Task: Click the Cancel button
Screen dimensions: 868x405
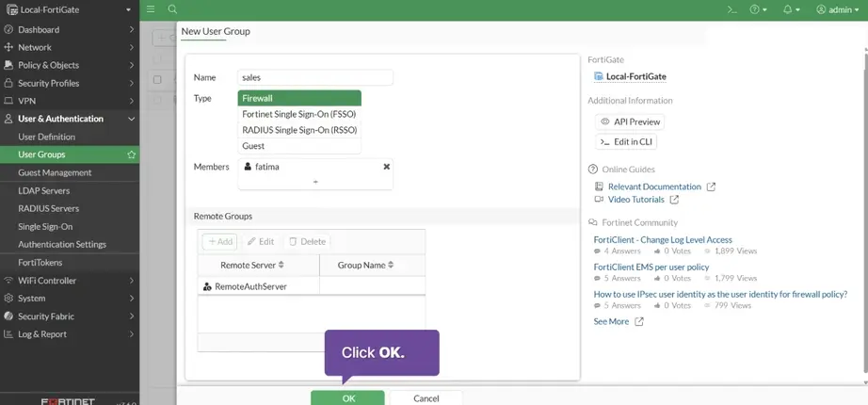Action: (x=426, y=397)
